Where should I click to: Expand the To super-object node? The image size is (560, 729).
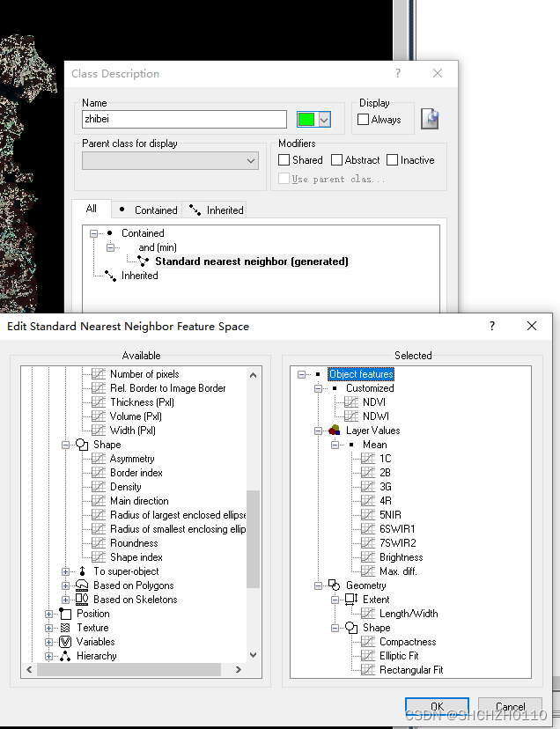click(65, 572)
